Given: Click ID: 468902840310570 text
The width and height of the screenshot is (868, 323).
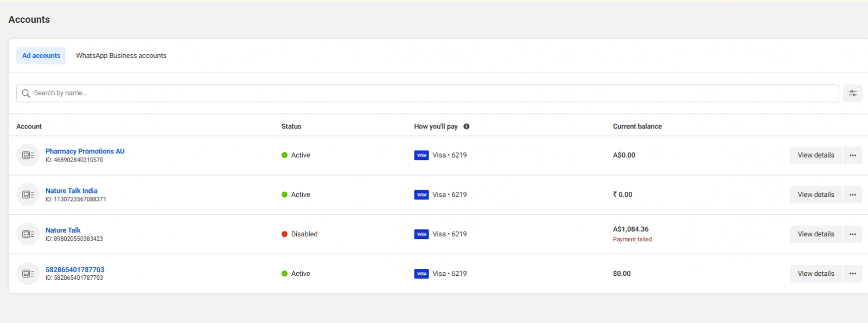Looking at the screenshot, I should point(74,160).
